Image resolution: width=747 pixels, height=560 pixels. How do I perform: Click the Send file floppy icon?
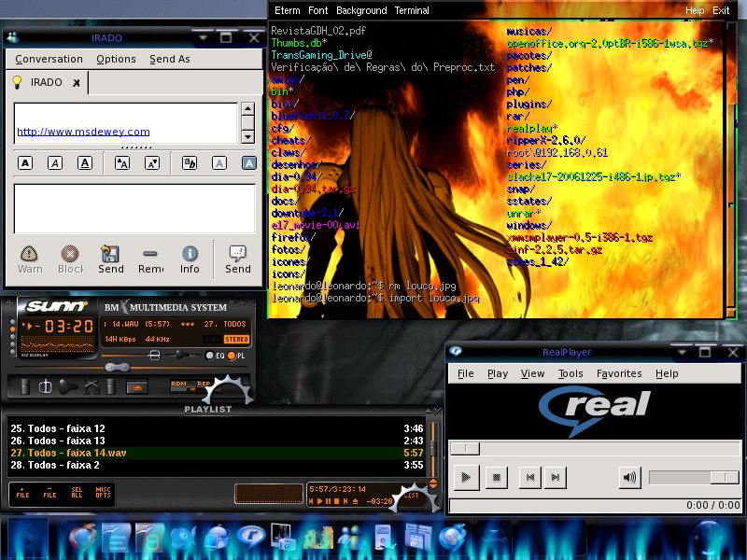(110, 259)
